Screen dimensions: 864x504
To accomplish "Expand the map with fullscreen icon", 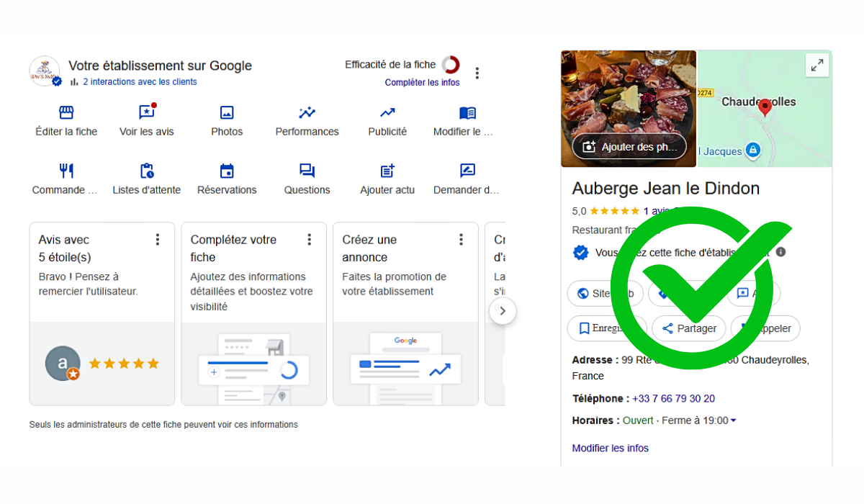I will coord(817,66).
